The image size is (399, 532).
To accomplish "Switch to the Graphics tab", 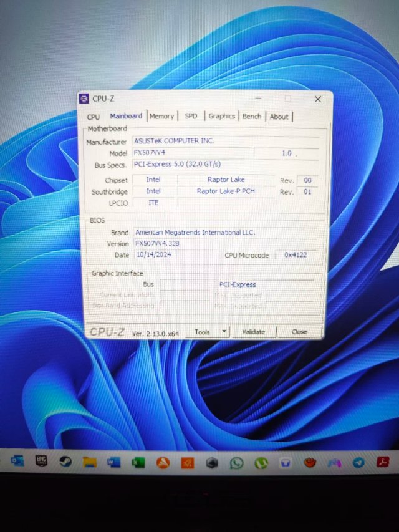I will pyautogui.click(x=222, y=116).
